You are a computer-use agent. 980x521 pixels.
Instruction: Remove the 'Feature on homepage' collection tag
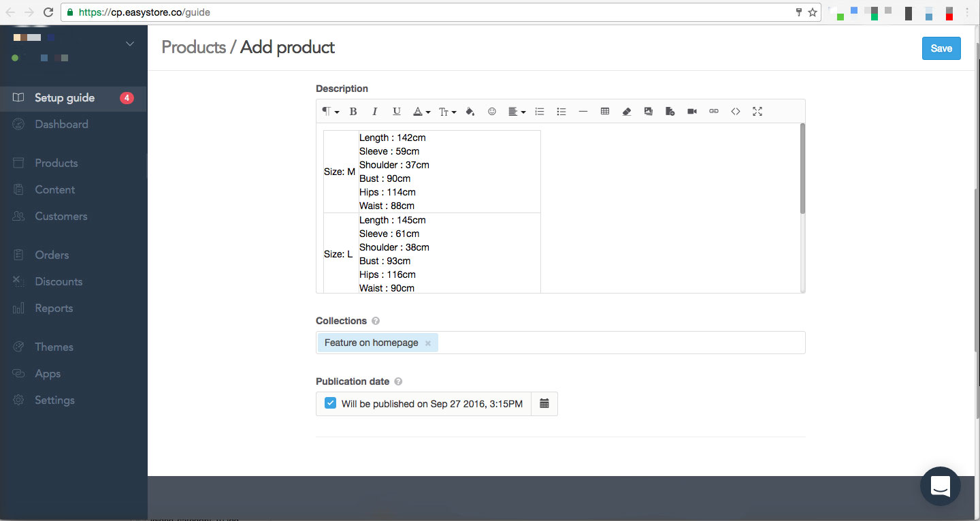[x=428, y=343]
